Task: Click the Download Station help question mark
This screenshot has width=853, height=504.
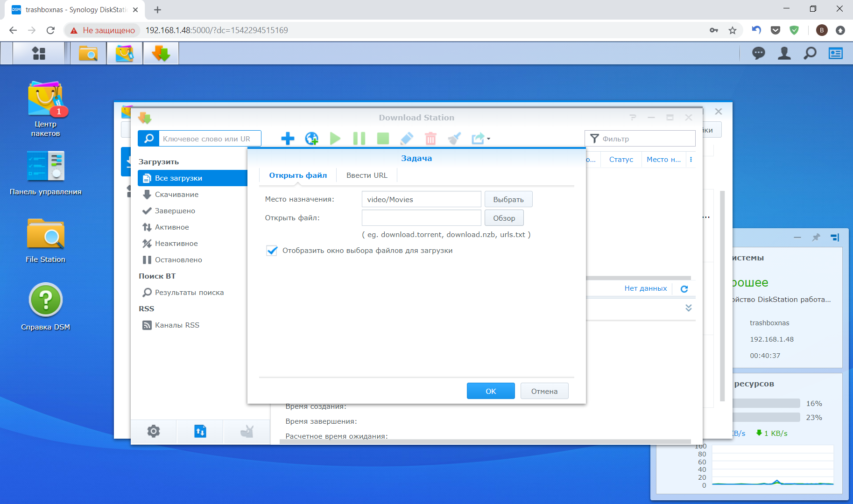Action: pos(633,118)
